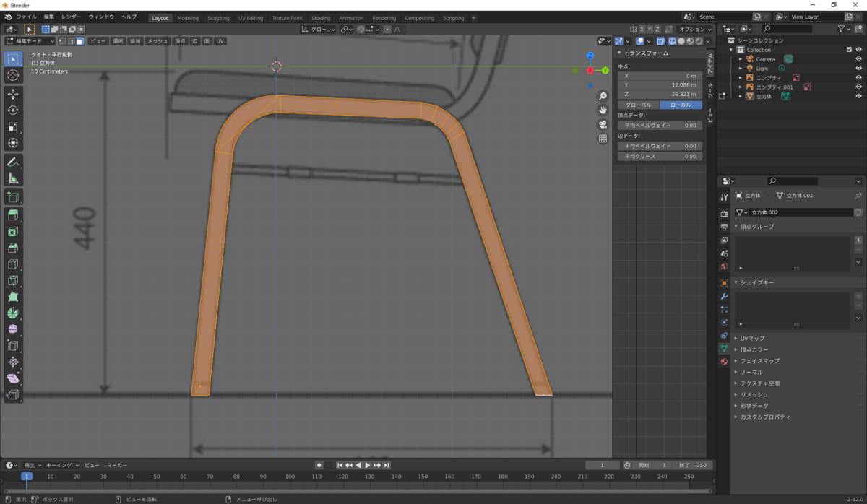Switch to the UV Editing workspace tab
The width and height of the screenshot is (867, 504).
point(251,18)
